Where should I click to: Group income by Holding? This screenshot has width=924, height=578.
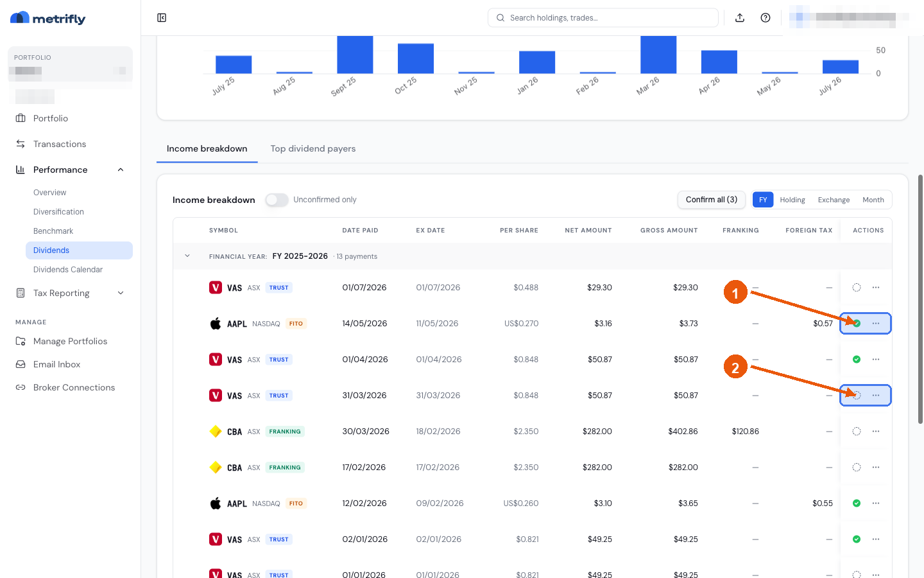click(792, 200)
